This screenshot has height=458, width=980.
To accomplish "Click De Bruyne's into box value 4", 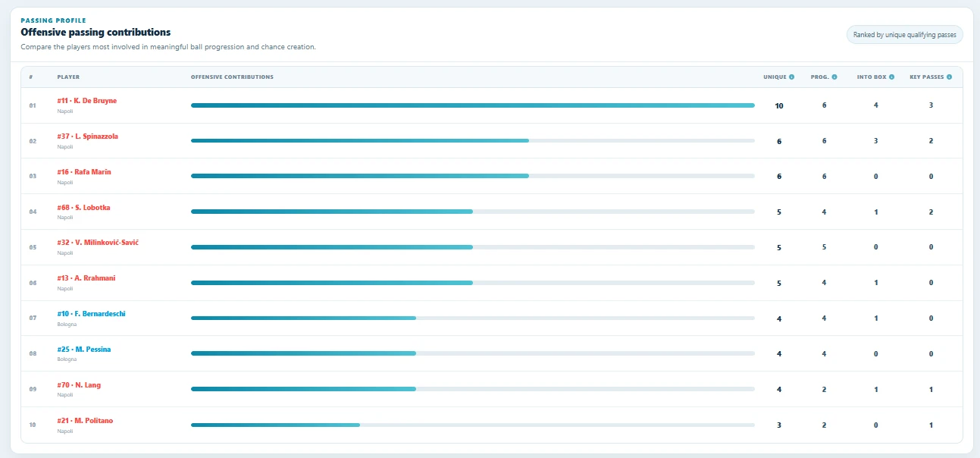I will pyautogui.click(x=876, y=105).
